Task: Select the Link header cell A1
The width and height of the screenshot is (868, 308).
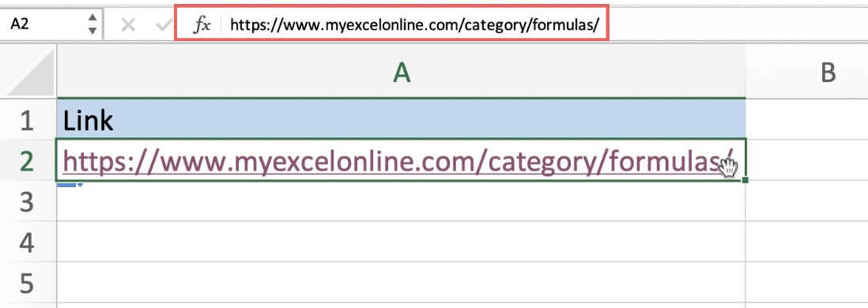Action: click(x=402, y=119)
